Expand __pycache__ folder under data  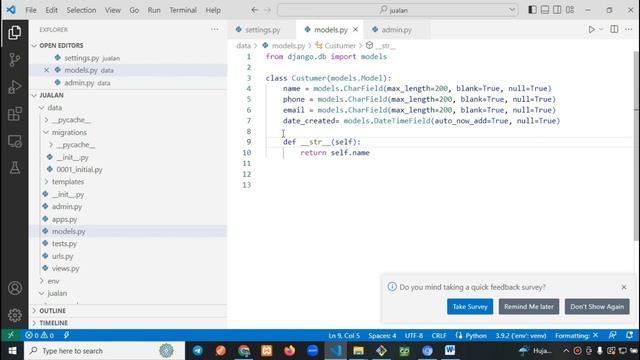click(46, 120)
